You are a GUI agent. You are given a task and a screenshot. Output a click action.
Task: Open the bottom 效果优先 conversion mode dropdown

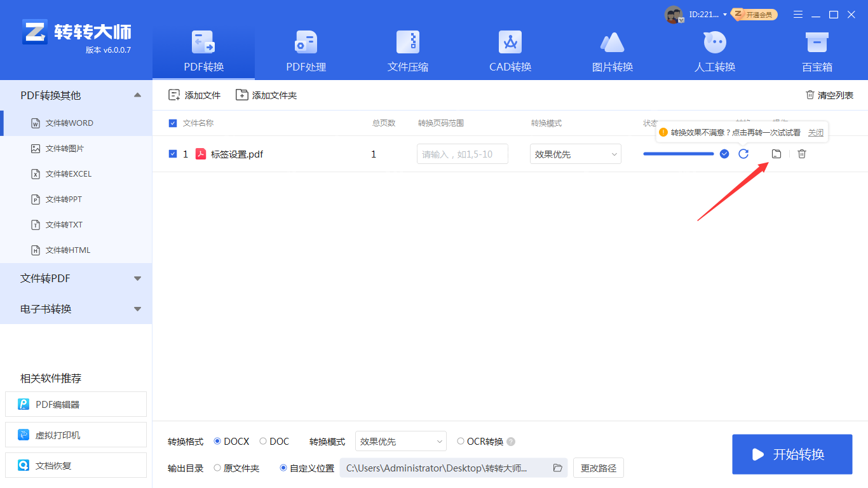point(400,441)
